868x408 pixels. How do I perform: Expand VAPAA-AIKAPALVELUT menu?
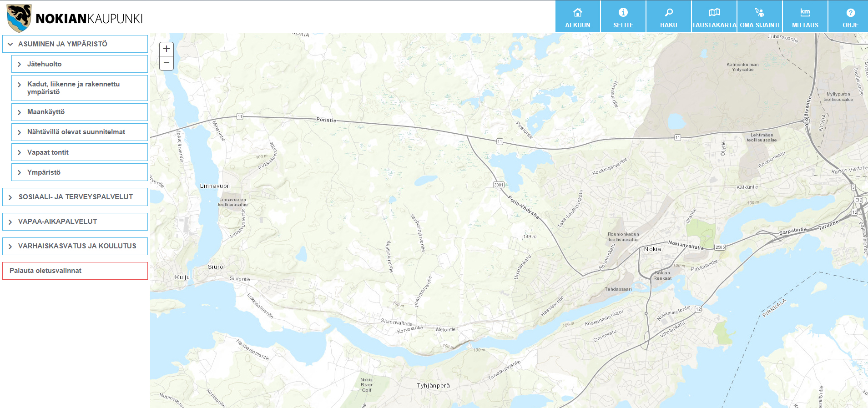click(75, 222)
